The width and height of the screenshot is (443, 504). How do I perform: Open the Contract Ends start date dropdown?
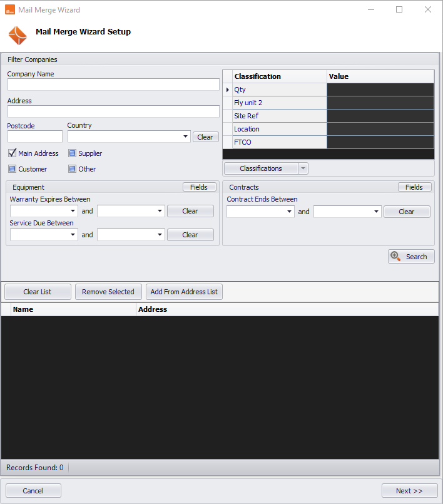coord(289,212)
